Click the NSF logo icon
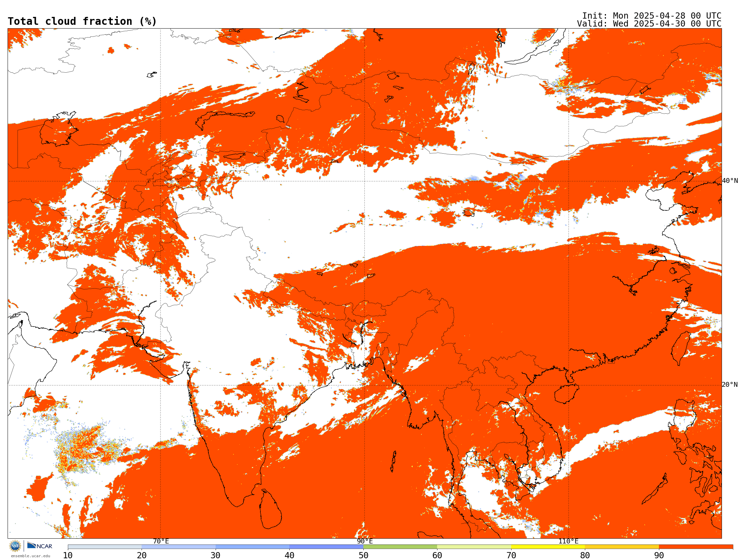Image resolution: width=744 pixels, height=560 pixels. [x=15, y=546]
